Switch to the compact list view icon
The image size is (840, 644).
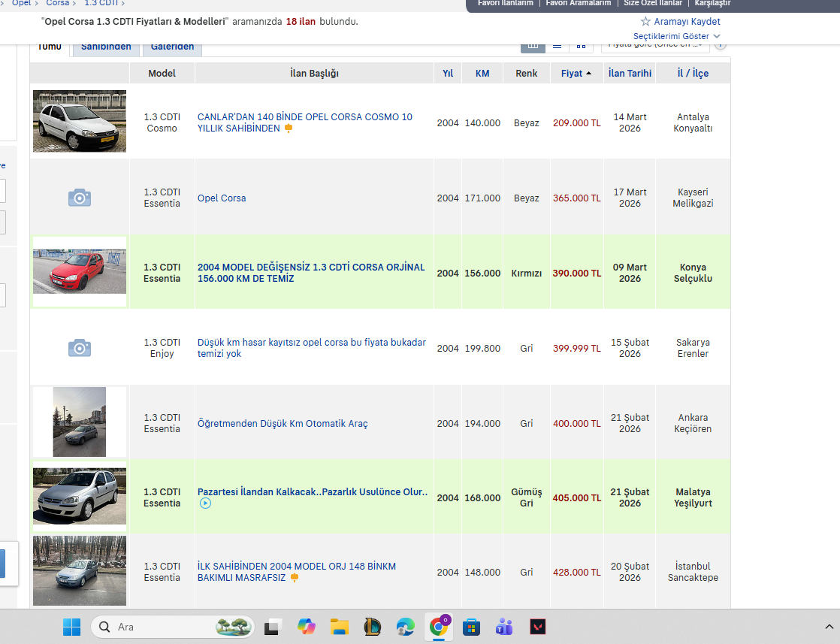pyautogui.click(x=557, y=46)
